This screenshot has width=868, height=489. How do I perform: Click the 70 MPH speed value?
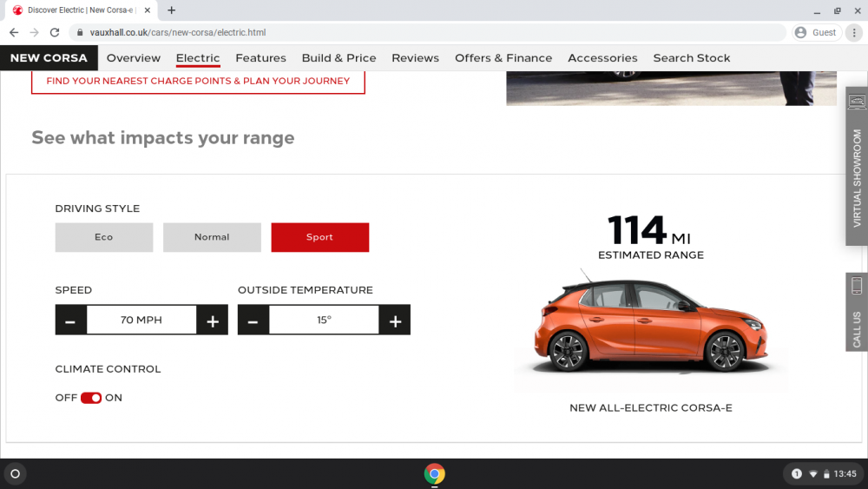141,320
